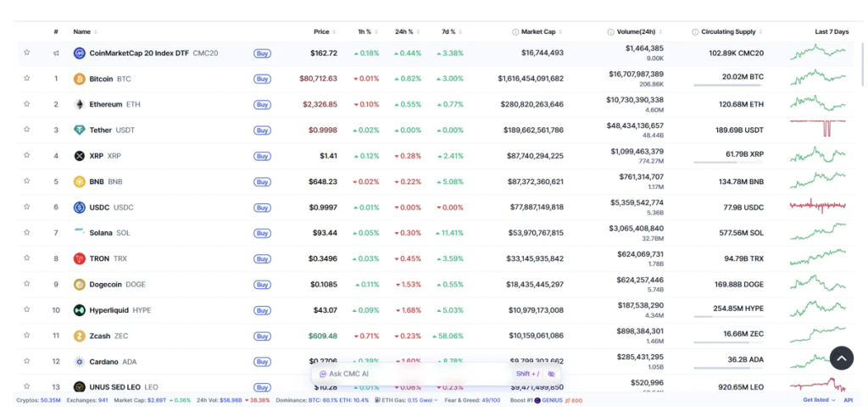The height and width of the screenshot is (411, 868).
Task: Sort by the 24h % column
Action: 408,32
